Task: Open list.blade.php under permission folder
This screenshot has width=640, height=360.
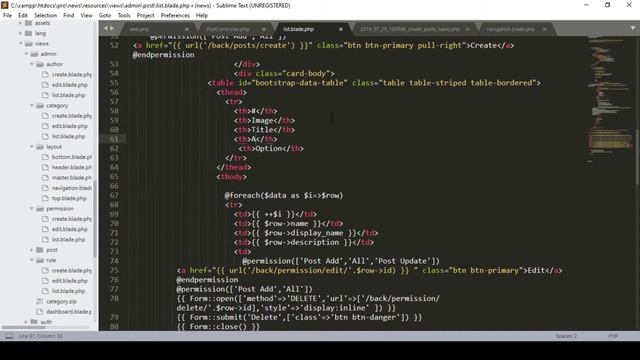Action: tap(69, 240)
